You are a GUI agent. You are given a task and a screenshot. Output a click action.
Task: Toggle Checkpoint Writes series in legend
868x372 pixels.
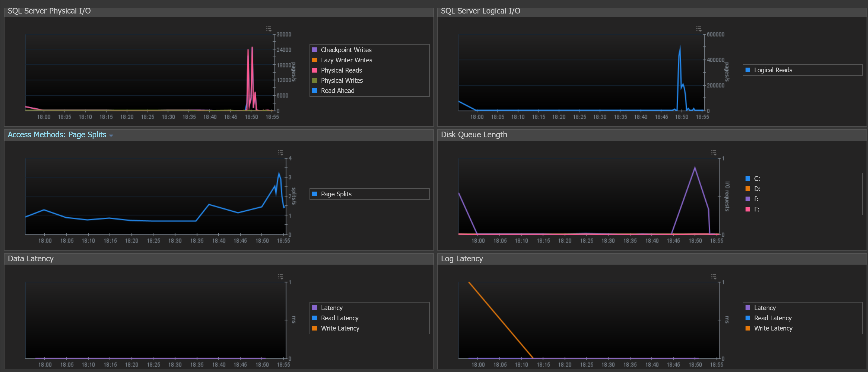point(342,50)
